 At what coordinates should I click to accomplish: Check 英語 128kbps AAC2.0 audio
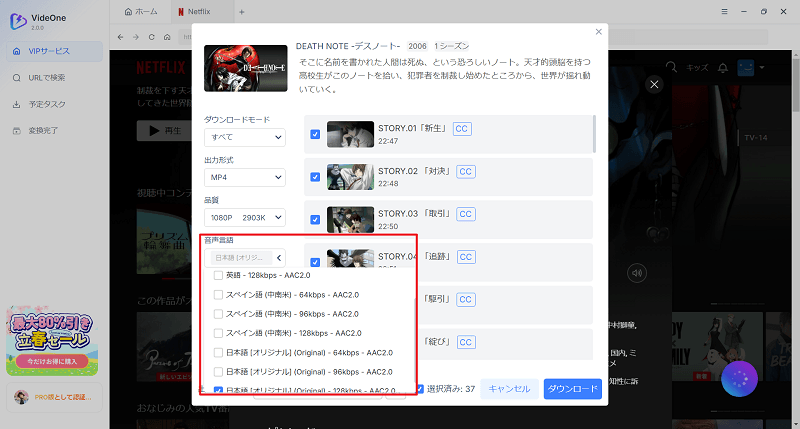coord(218,275)
